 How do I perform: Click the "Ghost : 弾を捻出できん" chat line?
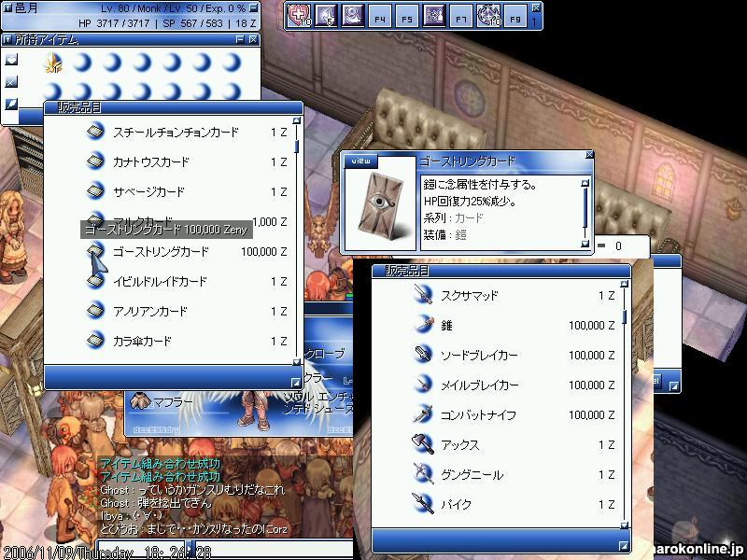[155, 503]
